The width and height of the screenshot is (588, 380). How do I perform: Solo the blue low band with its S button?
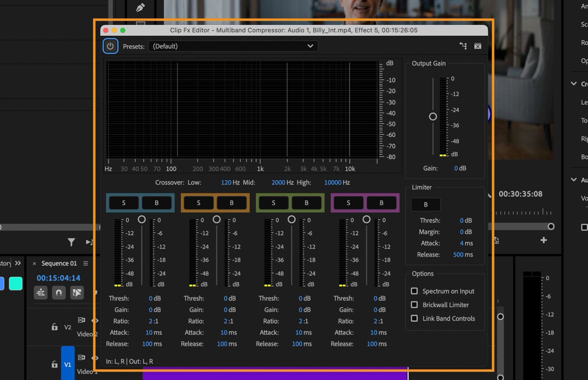(x=124, y=203)
